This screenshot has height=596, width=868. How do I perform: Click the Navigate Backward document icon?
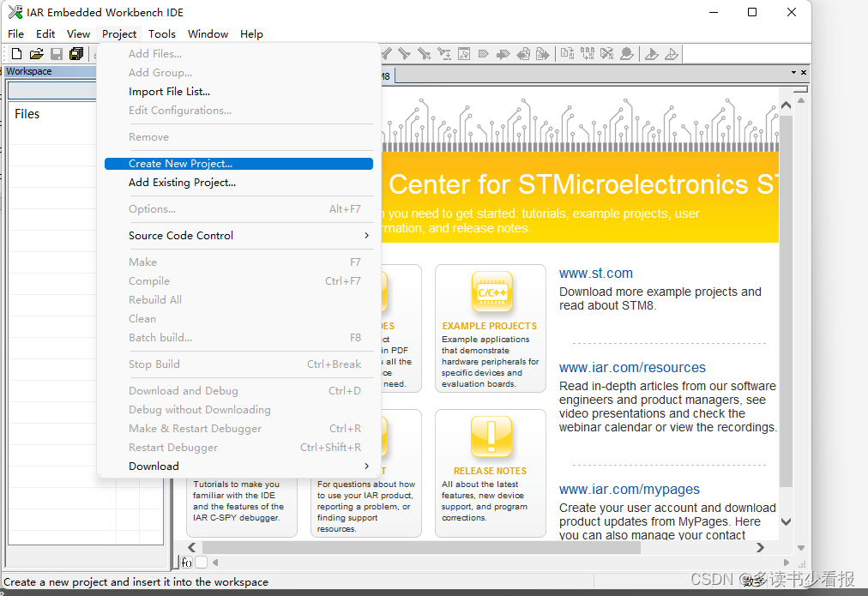point(523,54)
